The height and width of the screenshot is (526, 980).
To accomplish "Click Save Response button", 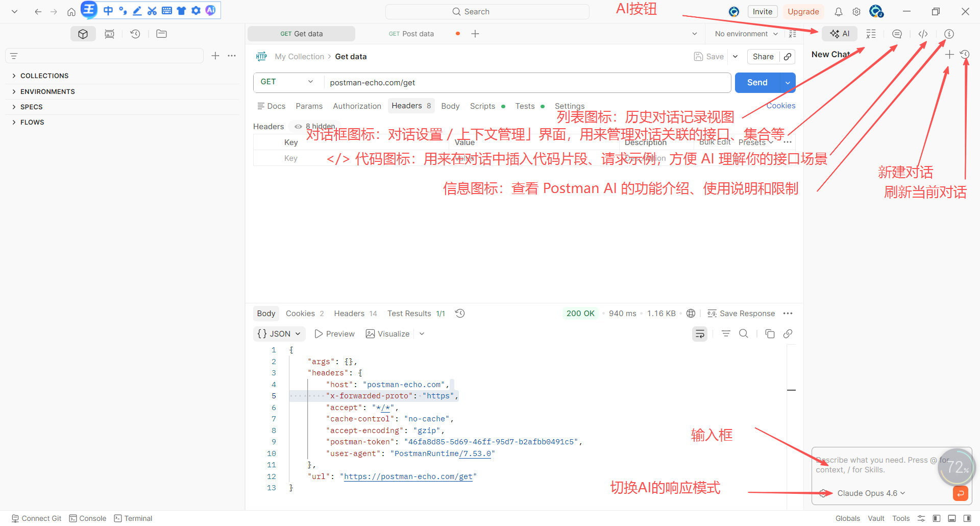I will (x=741, y=314).
